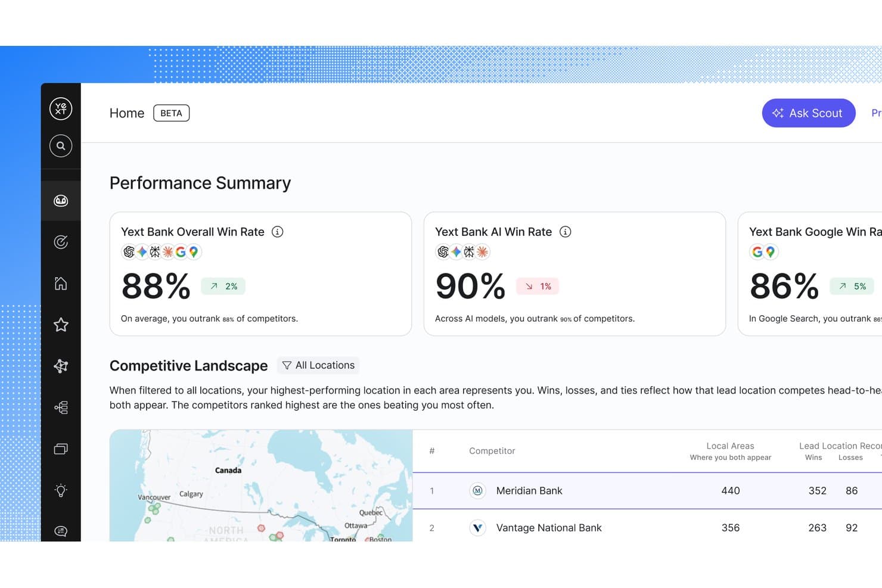Image resolution: width=882 pixels, height=588 pixels.
Task: Click the competitive landscape map
Action: [x=261, y=486]
